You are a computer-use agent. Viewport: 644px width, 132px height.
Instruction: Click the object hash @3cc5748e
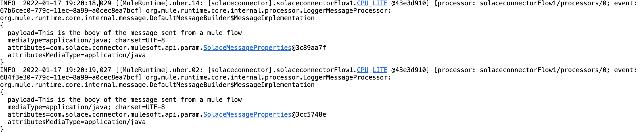coord(309,115)
